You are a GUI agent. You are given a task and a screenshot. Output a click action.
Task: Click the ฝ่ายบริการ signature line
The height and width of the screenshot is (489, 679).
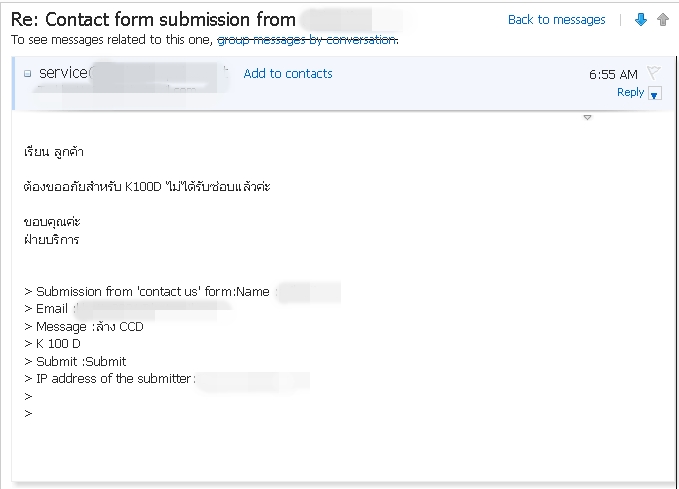[51, 240]
